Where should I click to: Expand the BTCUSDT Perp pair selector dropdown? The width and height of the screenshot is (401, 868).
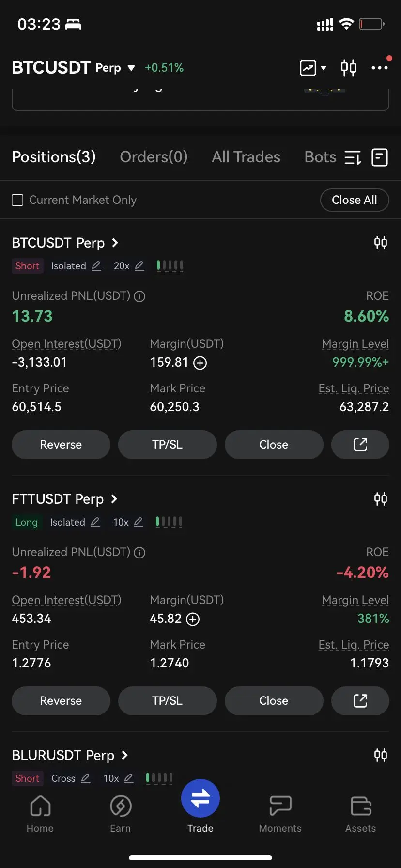click(x=131, y=68)
